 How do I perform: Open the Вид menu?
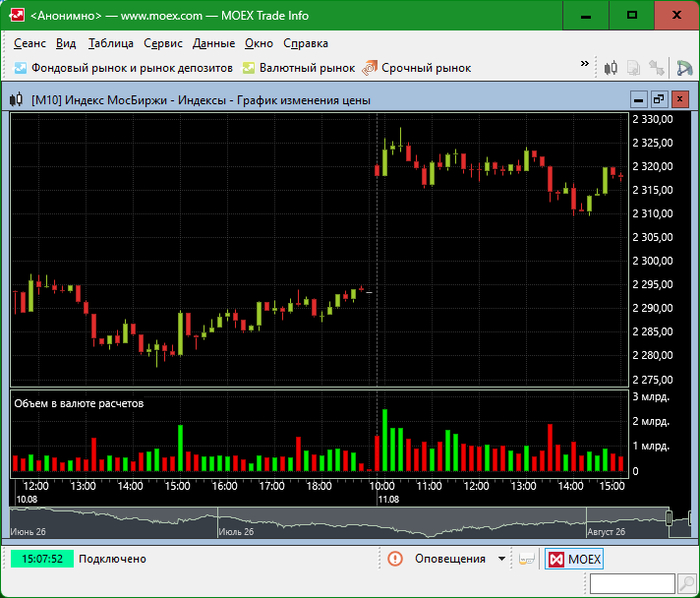66,43
